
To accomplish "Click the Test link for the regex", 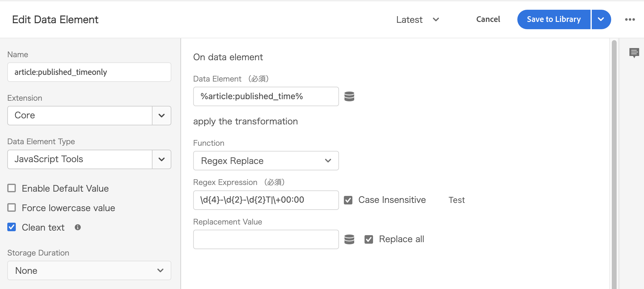I will [x=456, y=200].
